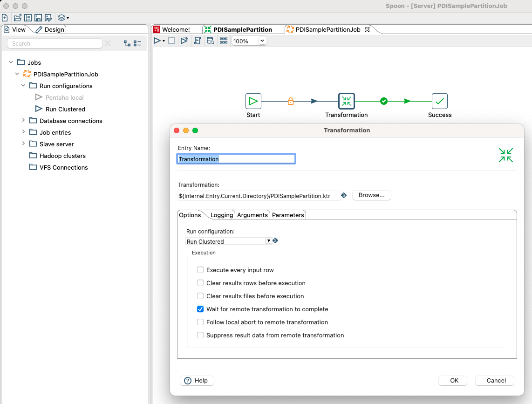Check Clear results rows before execution

tap(200, 283)
